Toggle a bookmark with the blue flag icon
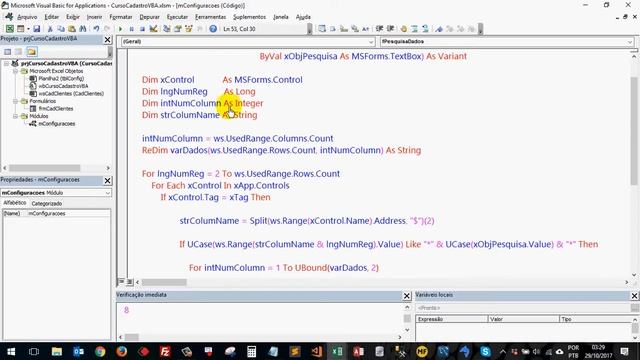Viewport: 640px width, 360px height. click(x=439, y=29)
